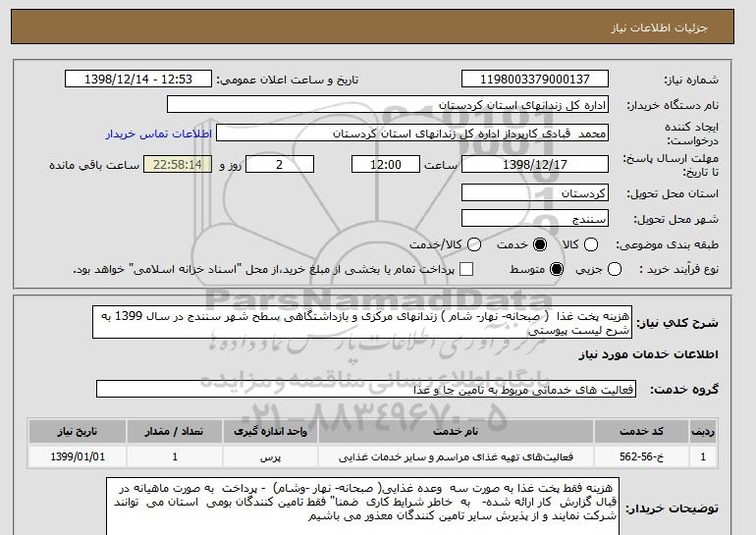Select the کالا/خدمت radio button

coord(474,244)
